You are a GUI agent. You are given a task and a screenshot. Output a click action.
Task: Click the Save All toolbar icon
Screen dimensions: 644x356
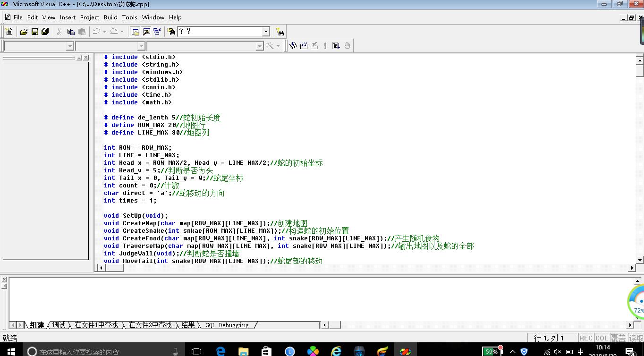(x=45, y=32)
